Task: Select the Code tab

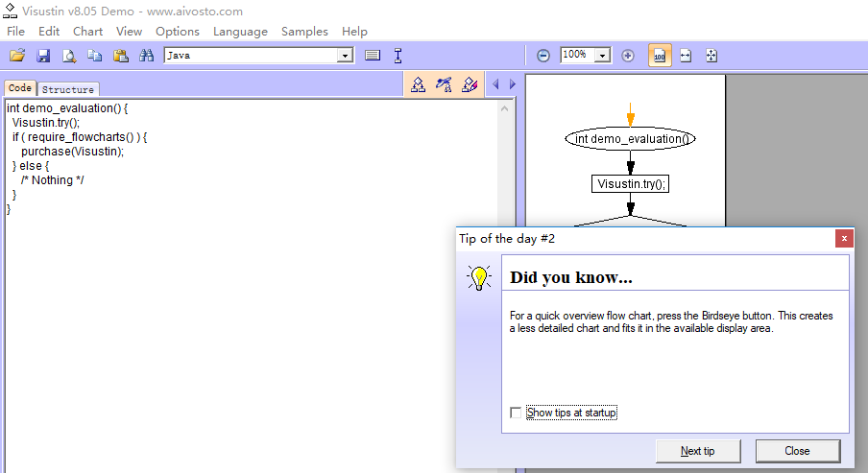Action: pyautogui.click(x=20, y=88)
